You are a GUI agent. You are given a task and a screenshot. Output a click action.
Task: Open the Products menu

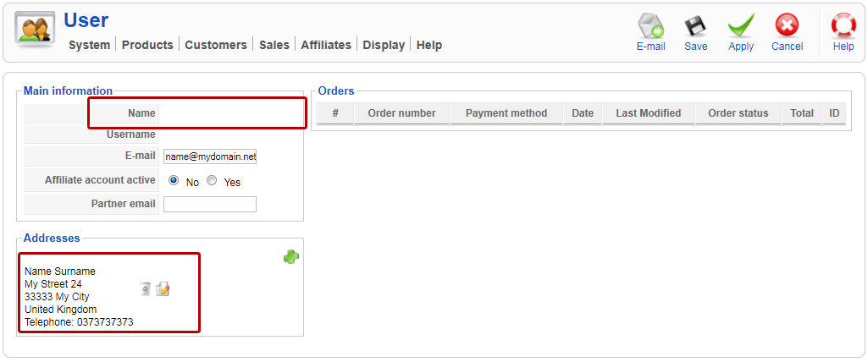(x=147, y=45)
